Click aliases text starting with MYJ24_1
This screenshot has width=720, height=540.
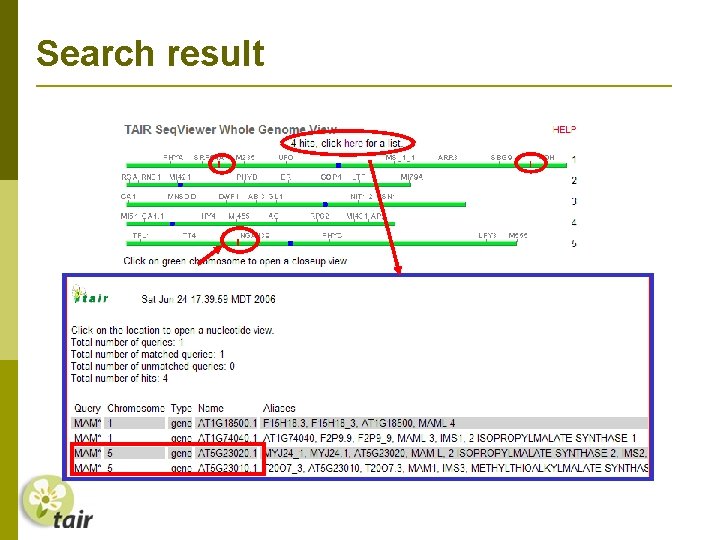pos(456,453)
